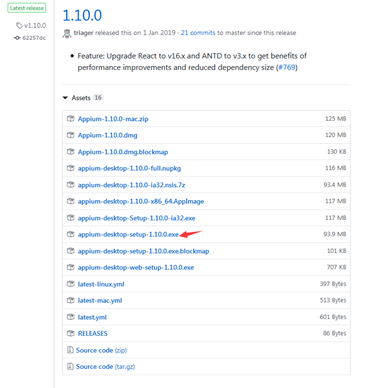Select the 130 KB size text

(x=337, y=152)
